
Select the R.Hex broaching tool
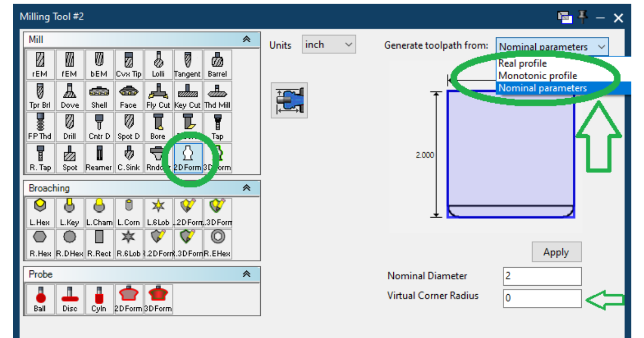40,244
